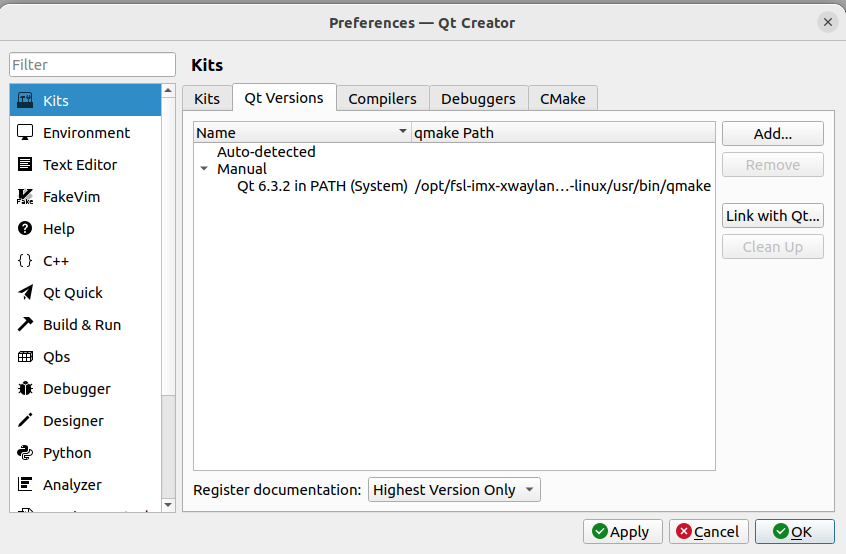The image size is (846, 554).
Task: Click the Environment monitor icon
Action: tap(25, 132)
